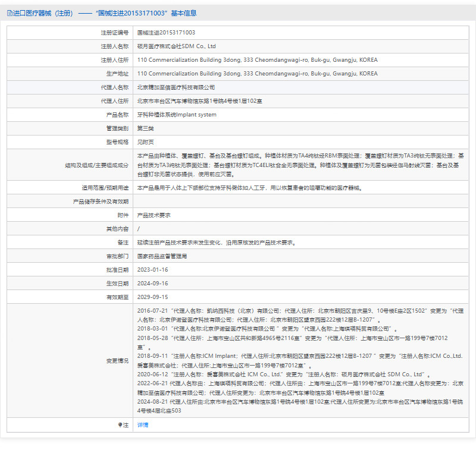Click 产品技术要求 in the 附件 row
Screen dimensions: 476x450
154,215
